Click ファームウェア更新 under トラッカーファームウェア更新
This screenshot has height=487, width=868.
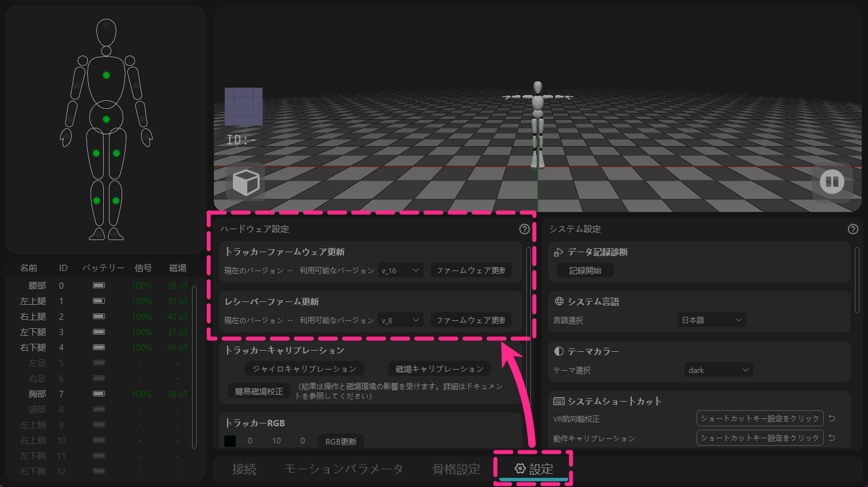tap(471, 270)
